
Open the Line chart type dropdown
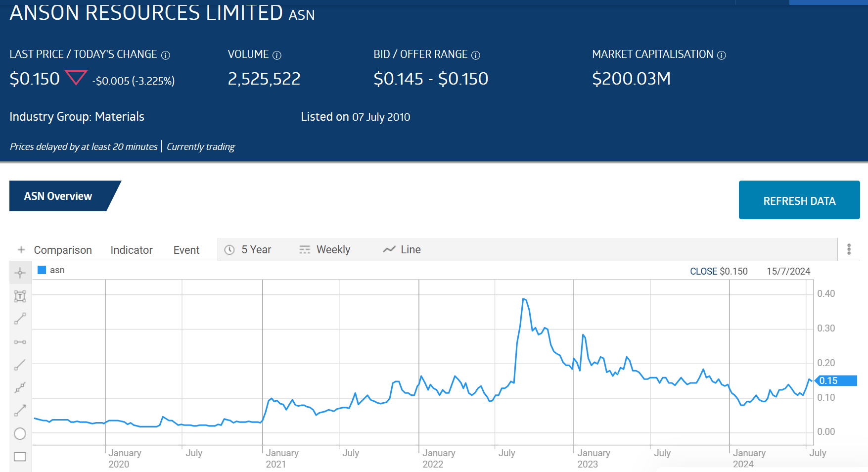click(x=402, y=249)
